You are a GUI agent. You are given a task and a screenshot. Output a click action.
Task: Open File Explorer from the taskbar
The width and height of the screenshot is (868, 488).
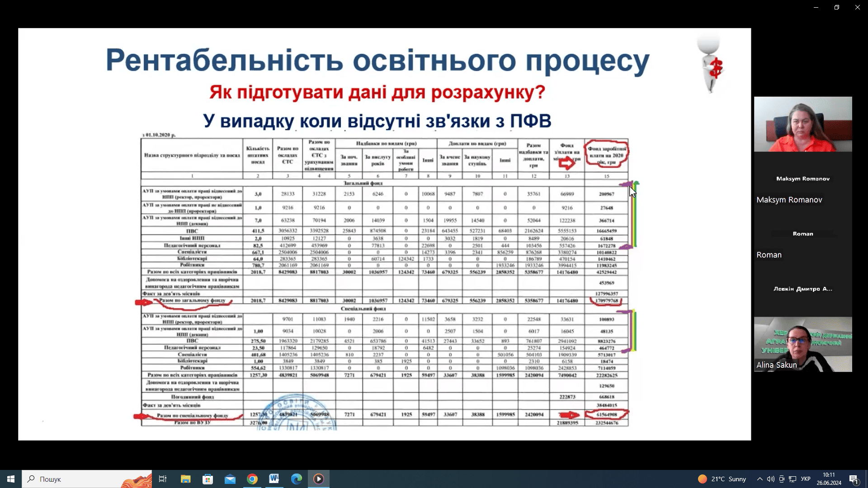(185, 479)
